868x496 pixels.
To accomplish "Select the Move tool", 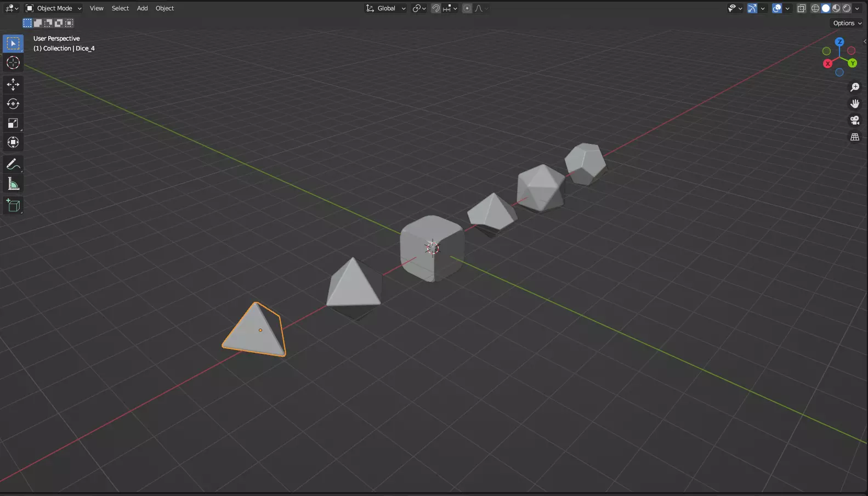I will click(x=13, y=84).
